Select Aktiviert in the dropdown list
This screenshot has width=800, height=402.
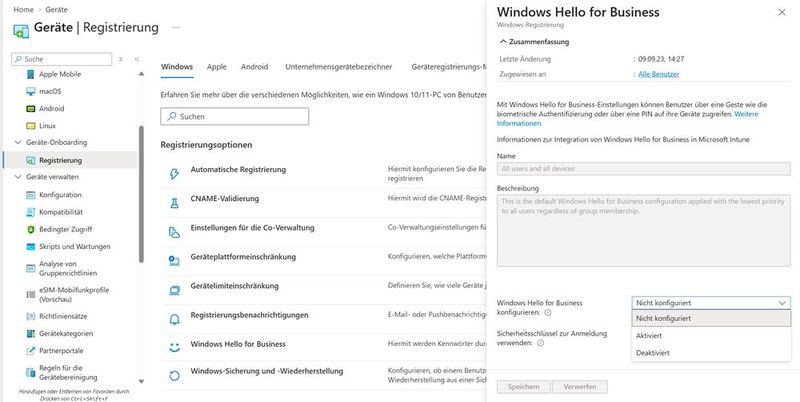(711, 336)
